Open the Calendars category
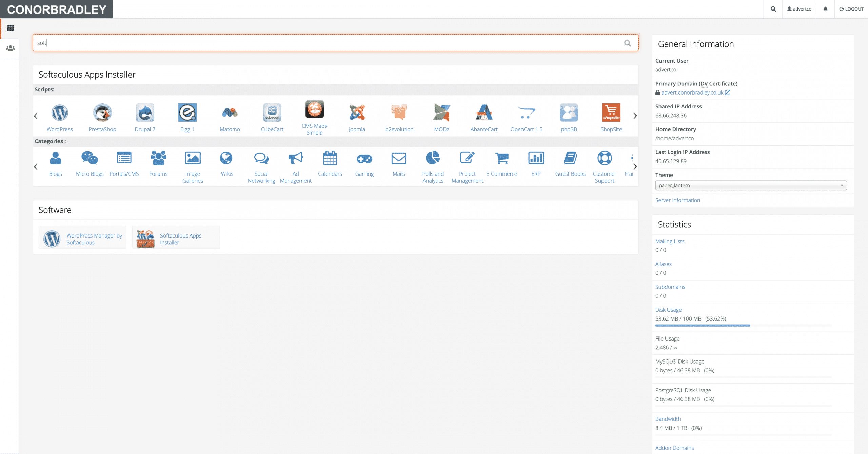868x454 pixels. [330, 164]
